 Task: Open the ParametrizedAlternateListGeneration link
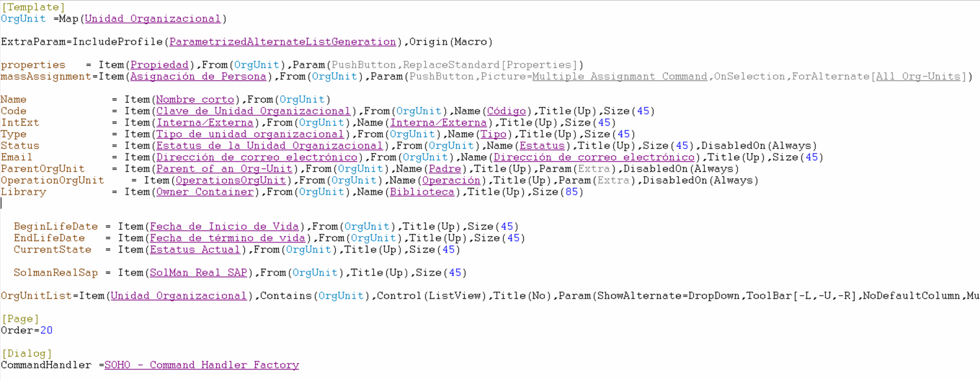tap(283, 42)
